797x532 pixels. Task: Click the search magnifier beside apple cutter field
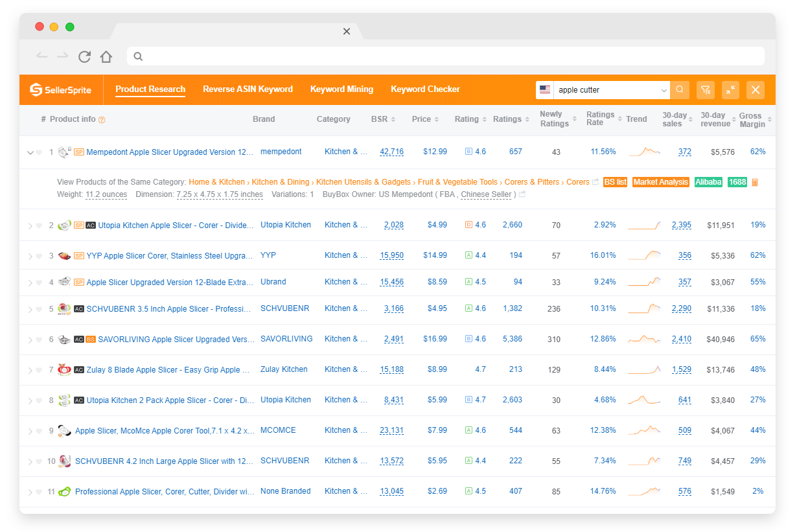pos(678,89)
